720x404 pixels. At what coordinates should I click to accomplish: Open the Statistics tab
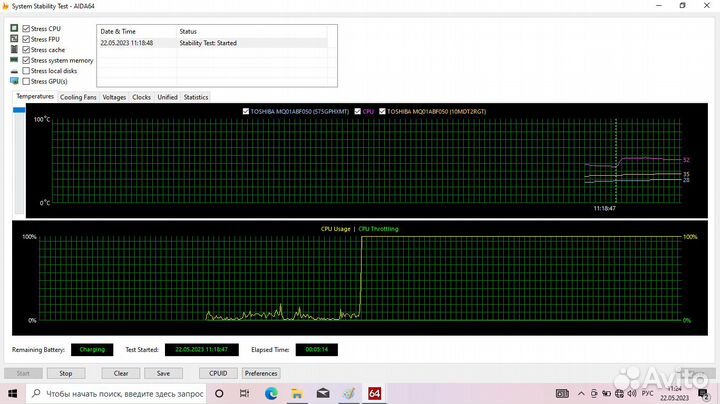pos(196,97)
